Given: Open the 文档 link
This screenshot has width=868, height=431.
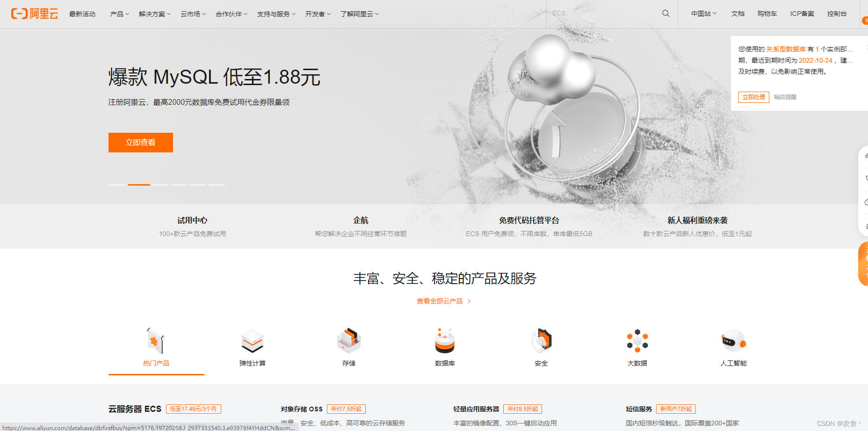Looking at the screenshot, I should (738, 14).
